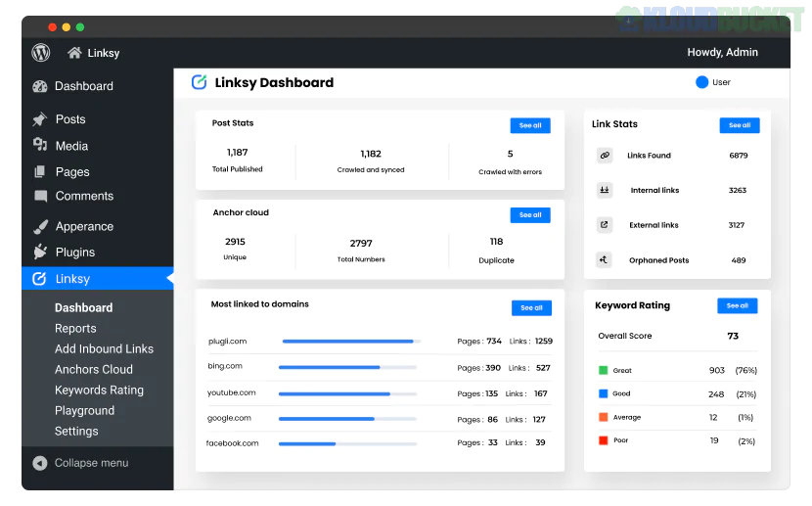Click the Comments bubble icon
Viewport: 812px width, 506px height.
[40, 196]
